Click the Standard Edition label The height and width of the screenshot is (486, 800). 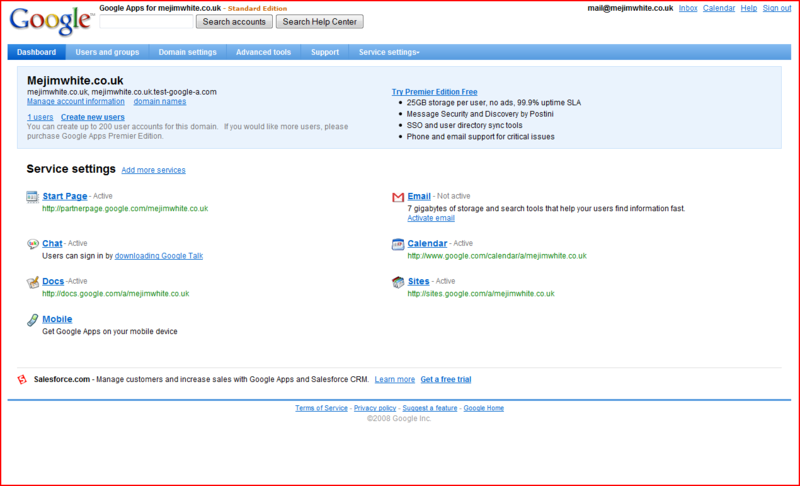(x=257, y=8)
